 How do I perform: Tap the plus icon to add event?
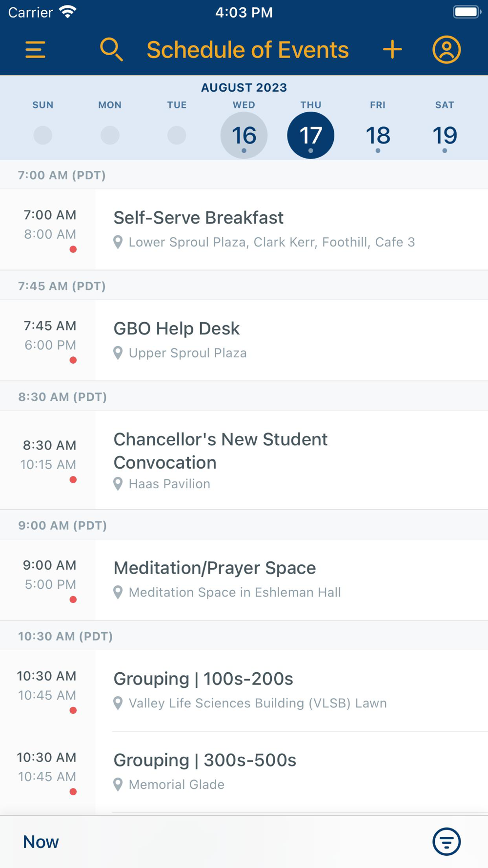(x=392, y=50)
